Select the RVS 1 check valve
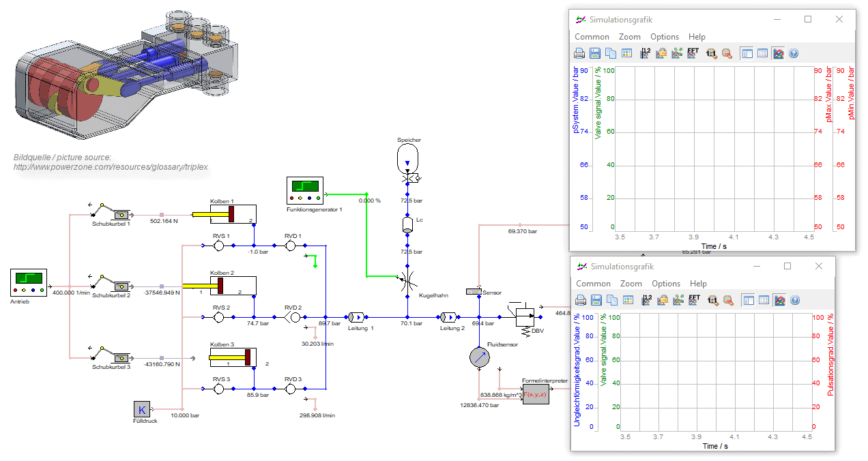This screenshot has width=868, height=461. pos(218,245)
